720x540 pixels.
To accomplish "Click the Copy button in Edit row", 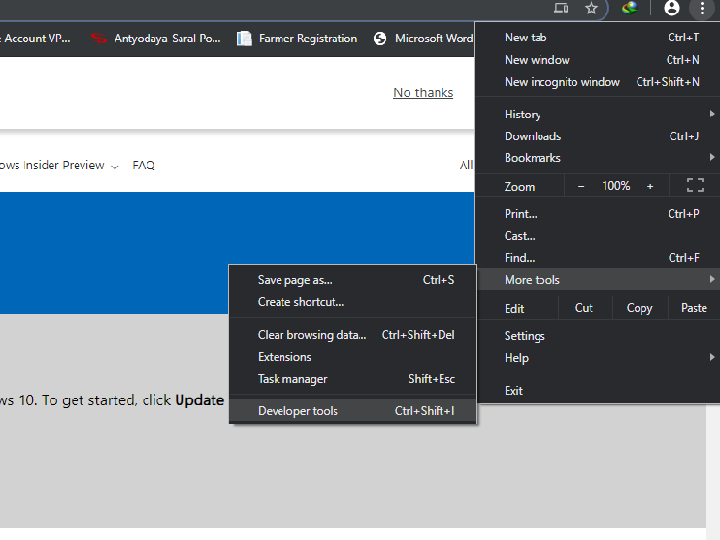I will 640,308.
